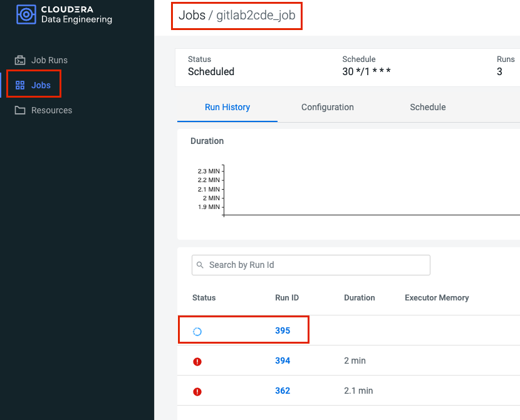520x420 pixels.
Task: Focus the Search by Run Id field
Action: tap(311, 265)
